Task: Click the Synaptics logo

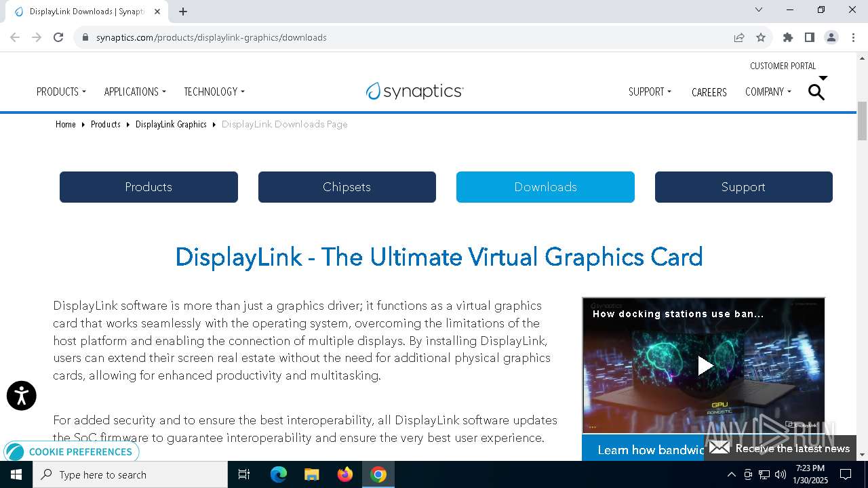Action: 415,91
